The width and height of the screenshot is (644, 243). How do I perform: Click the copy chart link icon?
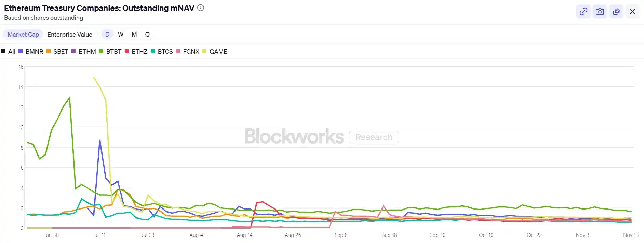point(583,11)
